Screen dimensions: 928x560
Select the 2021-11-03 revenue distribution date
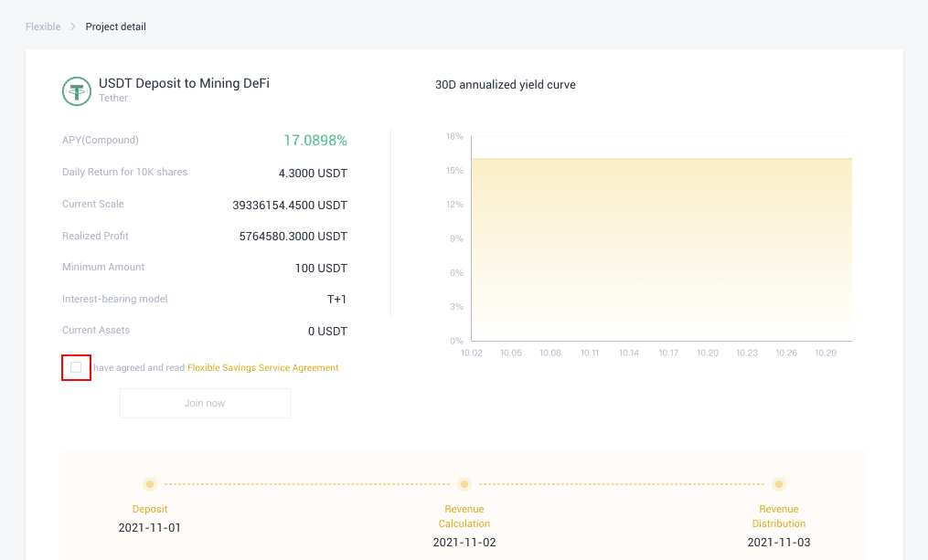point(779,543)
